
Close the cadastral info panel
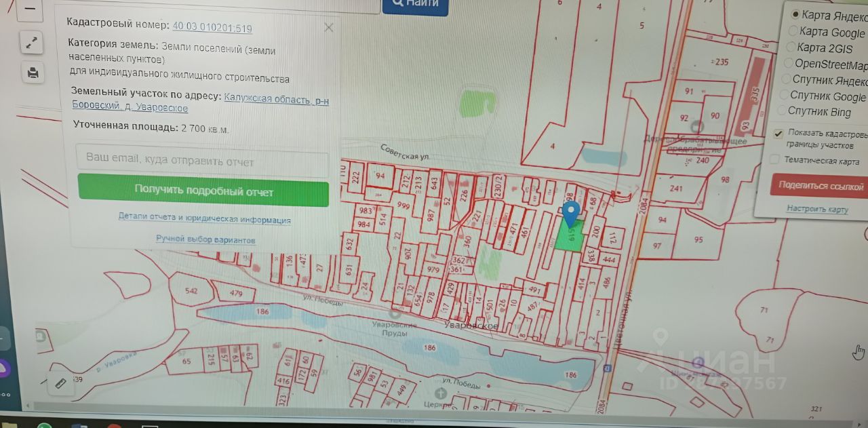[329, 28]
